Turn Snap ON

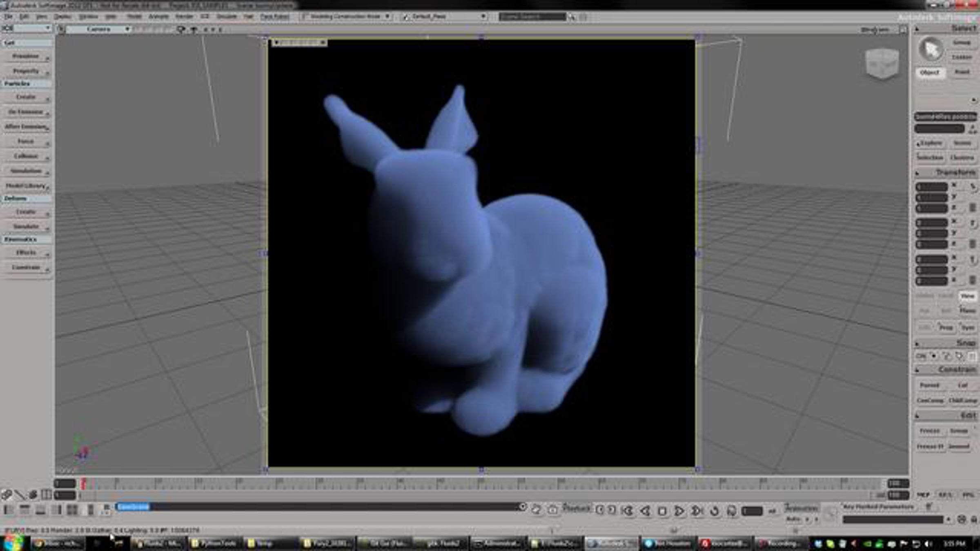click(921, 356)
